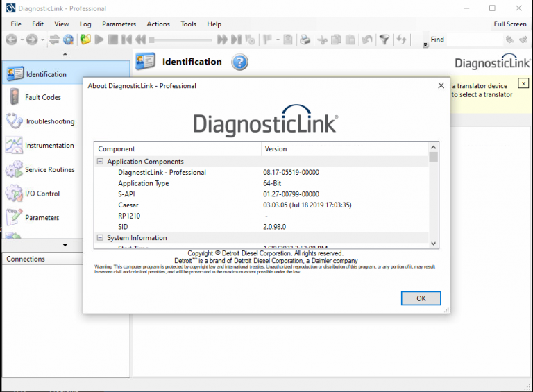
Task: Click the refresh arrows toolbar icon
Action: [x=401, y=40]
